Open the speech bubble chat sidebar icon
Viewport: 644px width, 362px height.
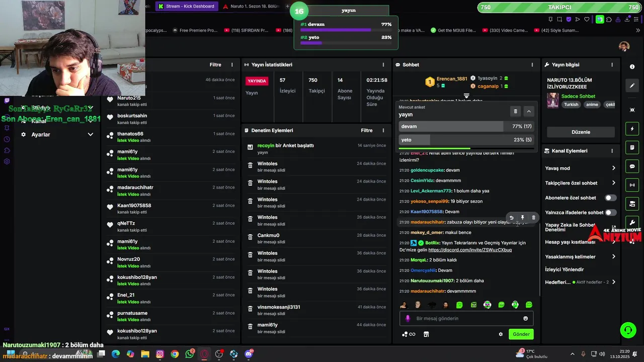(632, 166)
